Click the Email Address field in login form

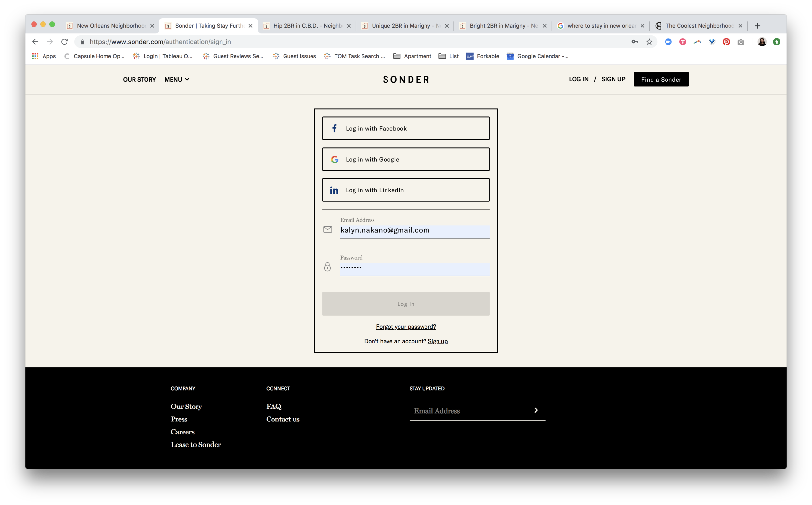pos(415,231)
